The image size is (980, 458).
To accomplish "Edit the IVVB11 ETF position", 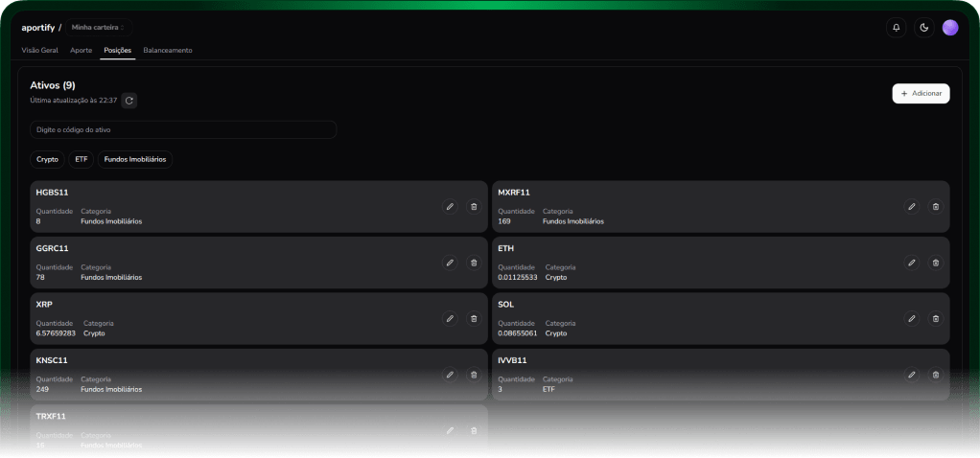I will pos(911,375).
